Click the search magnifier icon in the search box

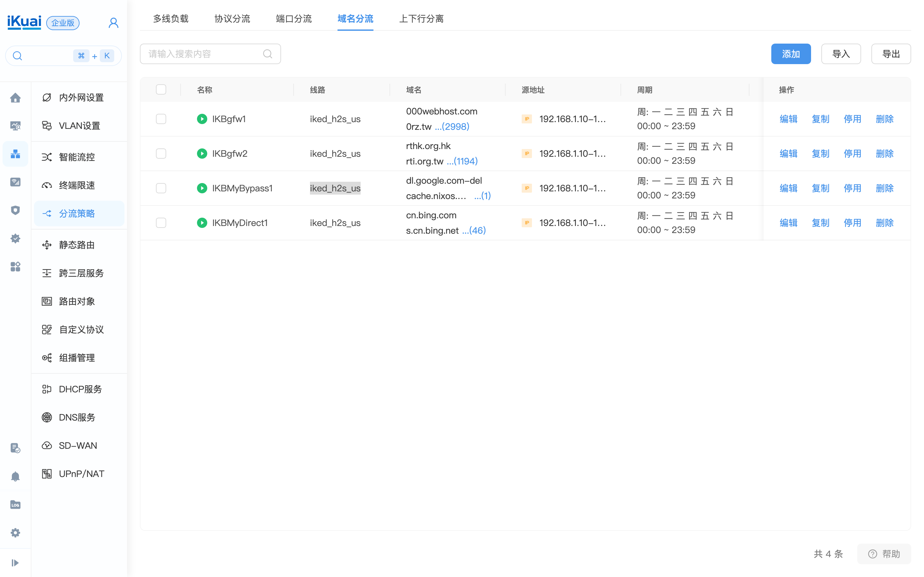coord(268,54)
